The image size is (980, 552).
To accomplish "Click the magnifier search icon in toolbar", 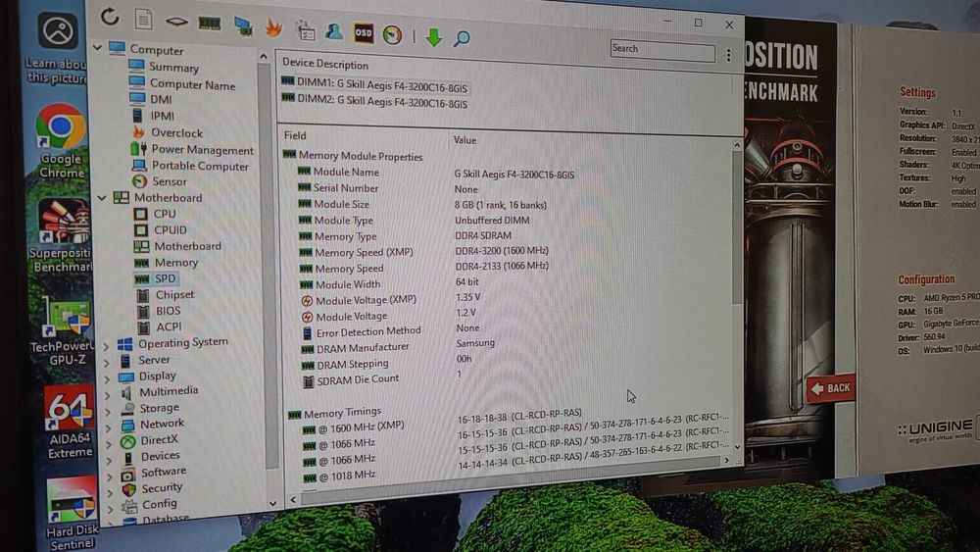I will tap(462, 39).
